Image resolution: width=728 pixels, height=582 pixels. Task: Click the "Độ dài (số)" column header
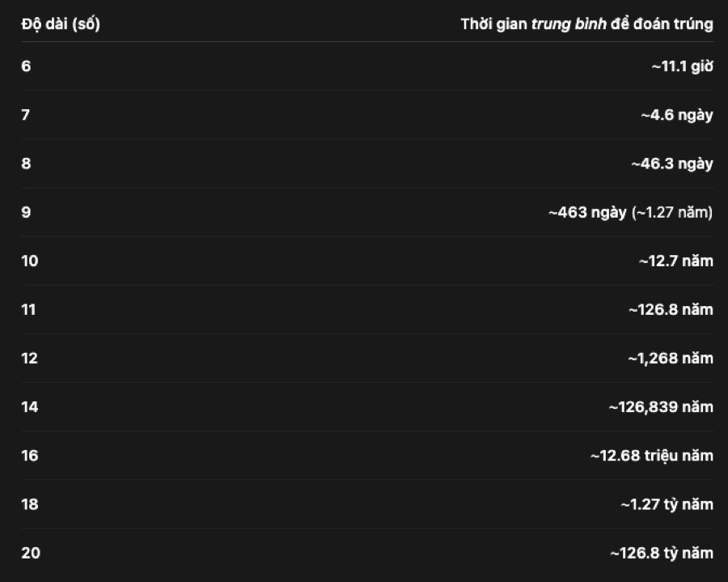tap(61, 23)
